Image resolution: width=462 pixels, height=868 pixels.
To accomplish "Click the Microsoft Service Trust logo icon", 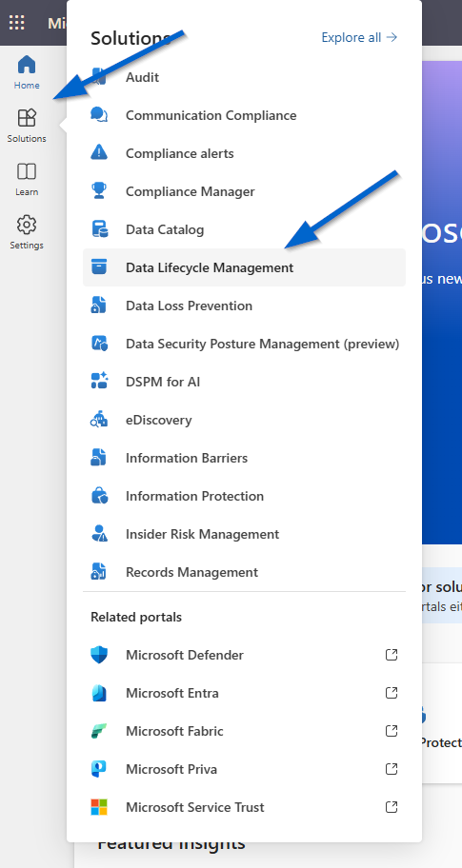I will (x=99, y=807).
